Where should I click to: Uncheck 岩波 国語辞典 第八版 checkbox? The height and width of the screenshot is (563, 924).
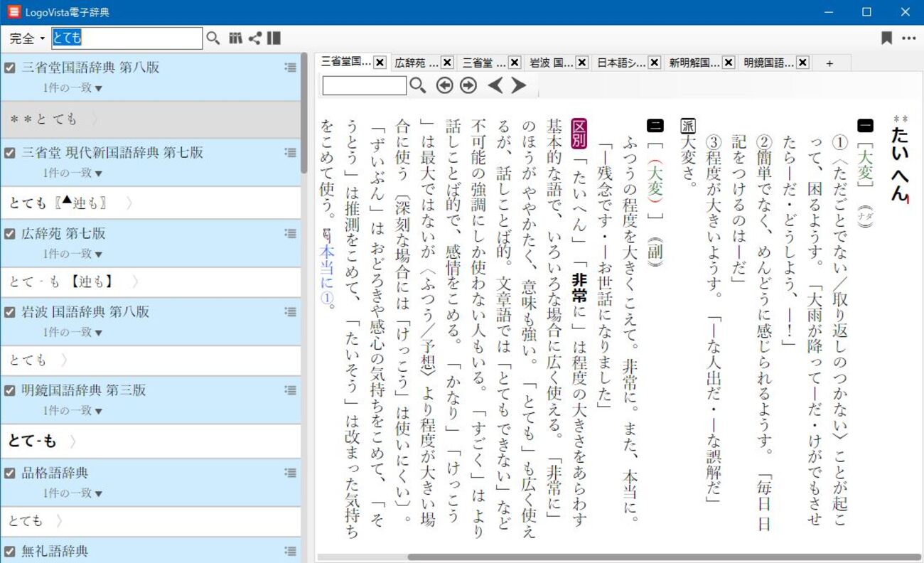(x=10, y=311)
